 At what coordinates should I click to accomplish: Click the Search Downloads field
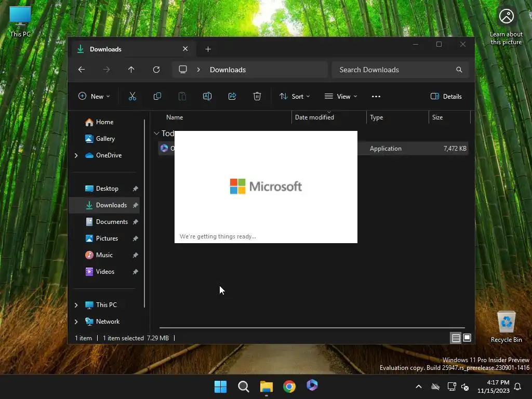401,70
